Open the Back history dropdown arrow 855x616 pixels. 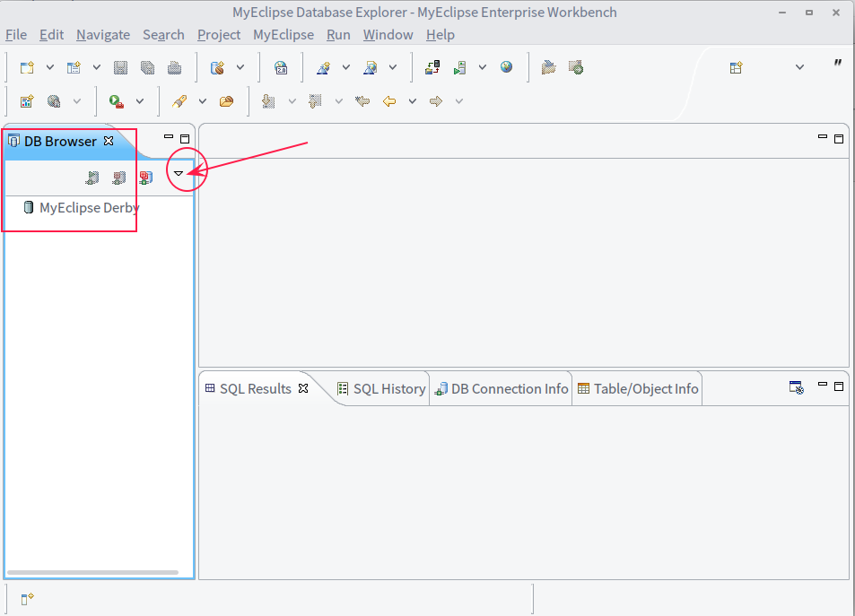coord(412,101)
